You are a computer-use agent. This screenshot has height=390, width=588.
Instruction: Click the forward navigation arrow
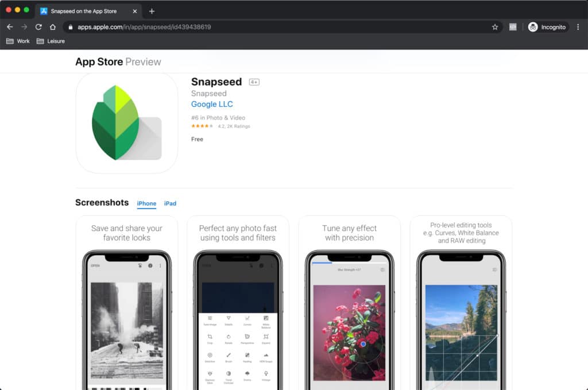coord(24,27)
